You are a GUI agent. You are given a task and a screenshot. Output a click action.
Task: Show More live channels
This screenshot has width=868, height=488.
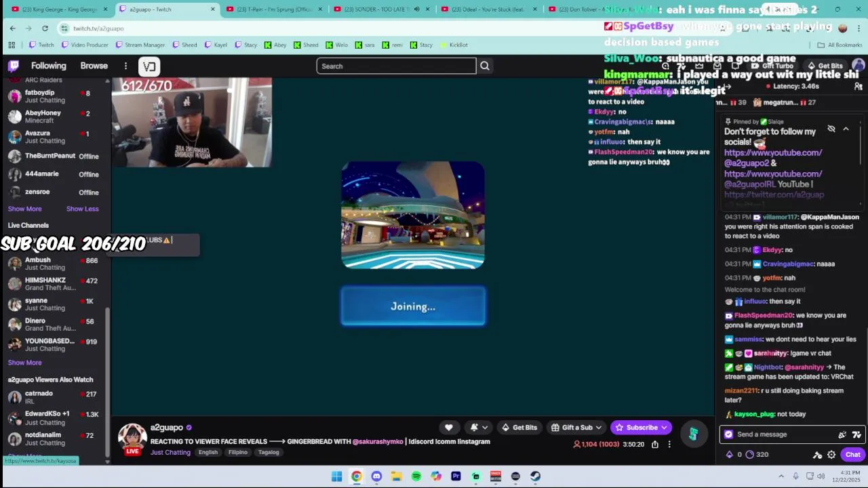(24, 363)
